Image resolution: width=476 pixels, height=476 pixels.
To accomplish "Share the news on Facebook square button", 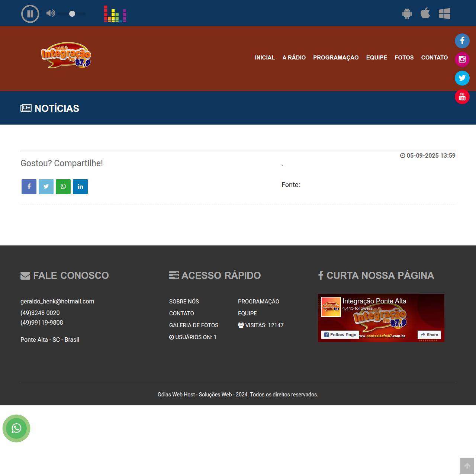I will pyautogui.click(x=29, y=187).
